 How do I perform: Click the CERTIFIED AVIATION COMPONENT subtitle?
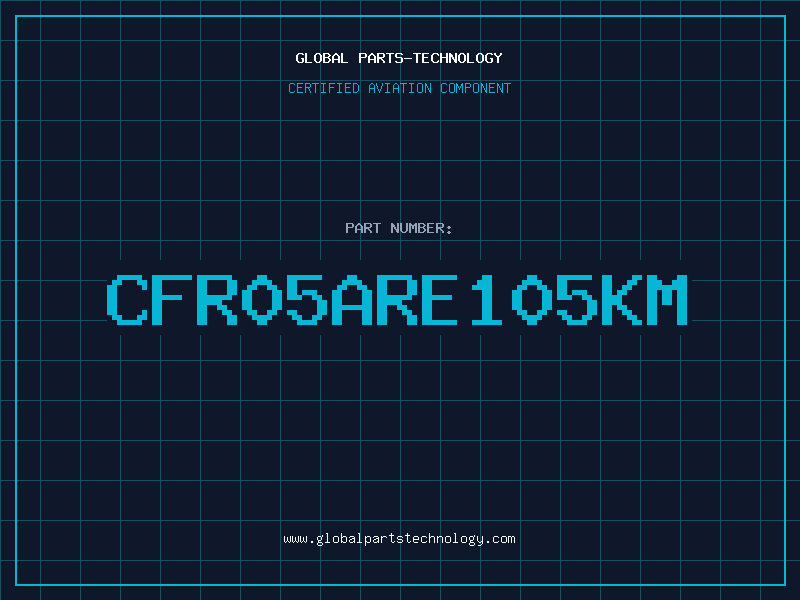[x=399, y=88]
